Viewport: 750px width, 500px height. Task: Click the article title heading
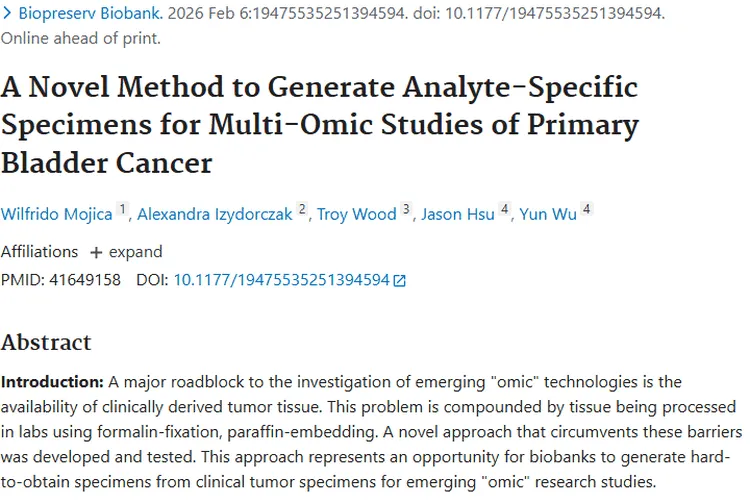point(320,124)
